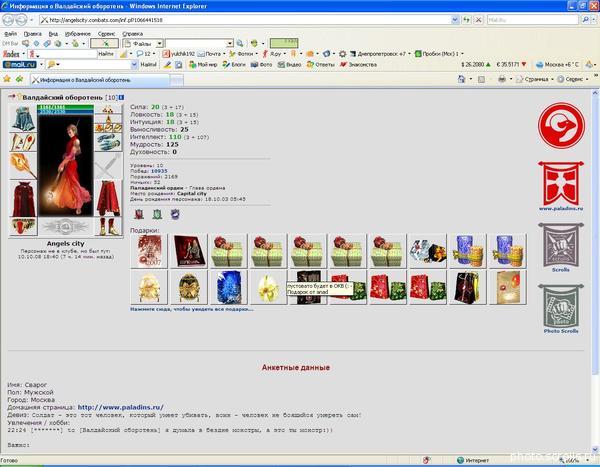This screenshot has width=600, height=467.
Task: Click the flaming staff weapon slot
Action: (23, 166)
